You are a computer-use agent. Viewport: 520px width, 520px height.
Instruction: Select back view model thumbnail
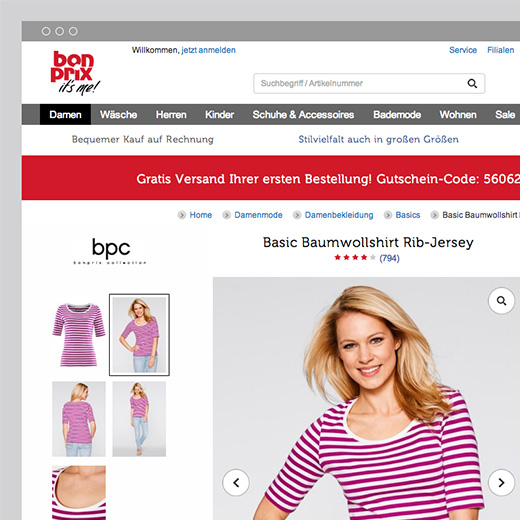coord(79,419)
